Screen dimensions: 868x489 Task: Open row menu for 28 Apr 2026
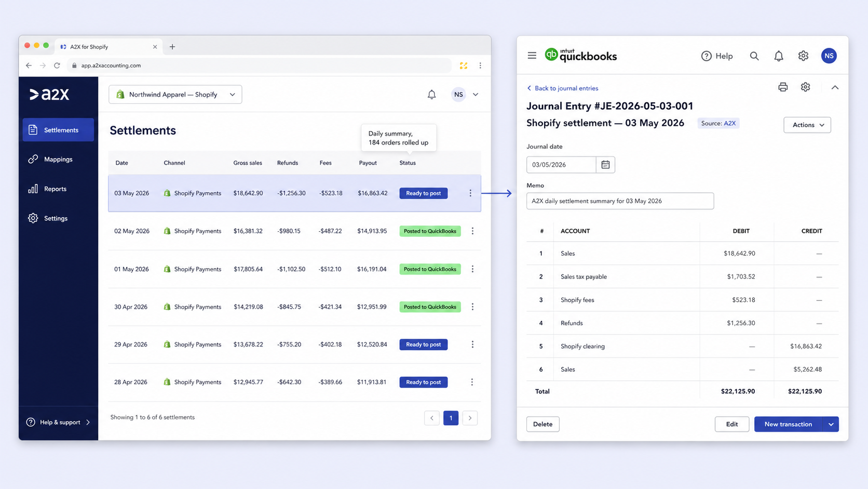coord(472,382)
